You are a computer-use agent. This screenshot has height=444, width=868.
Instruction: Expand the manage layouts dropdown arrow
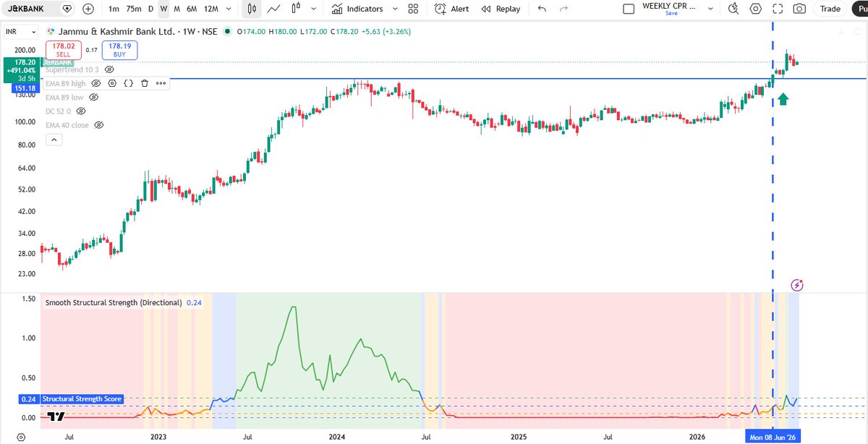click(x=710, y=9)
